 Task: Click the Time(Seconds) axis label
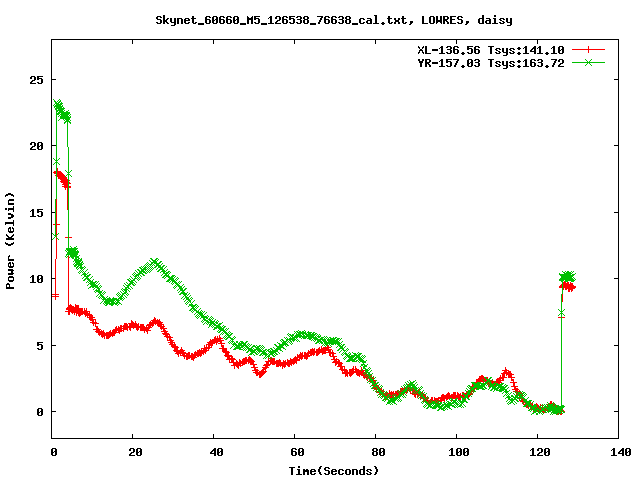coord(334,471)
